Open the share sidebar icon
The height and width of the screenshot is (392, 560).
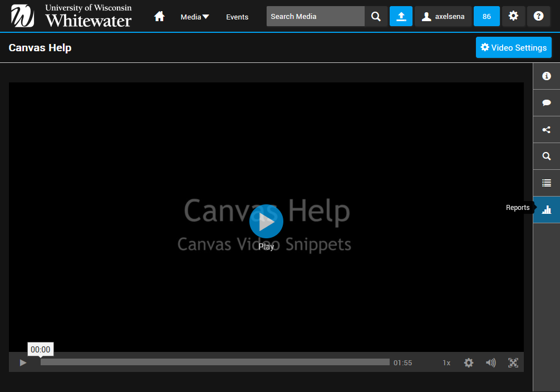[x=547, y=130]
